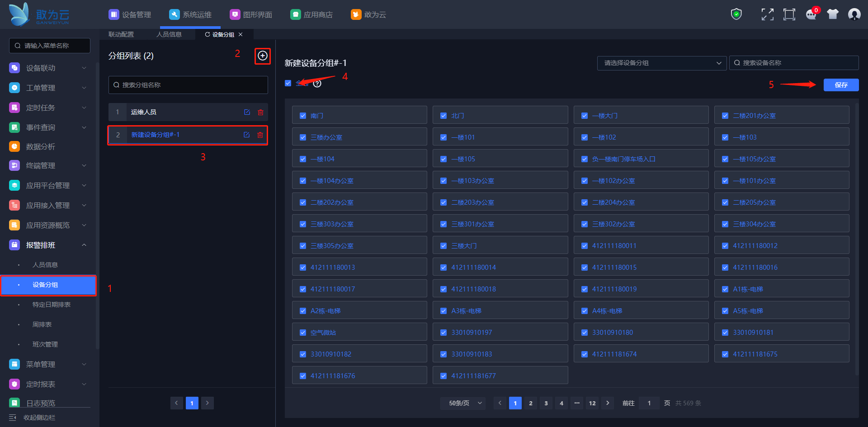Open the 设备管理 top menu
The width and height of the screenshot is (868, 427).
[x=130, y=14]
